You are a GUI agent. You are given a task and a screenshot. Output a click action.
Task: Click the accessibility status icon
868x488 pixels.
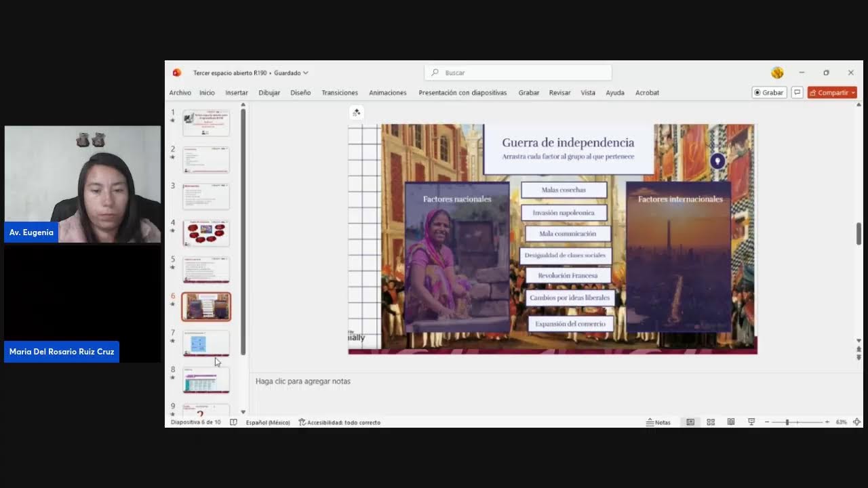pyautogui.click(x=302, y=422)
